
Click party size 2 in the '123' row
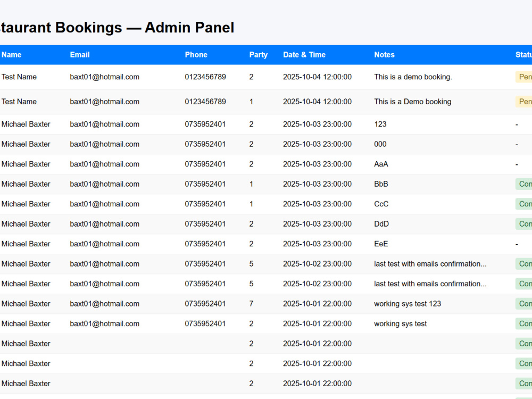[251, 124]
